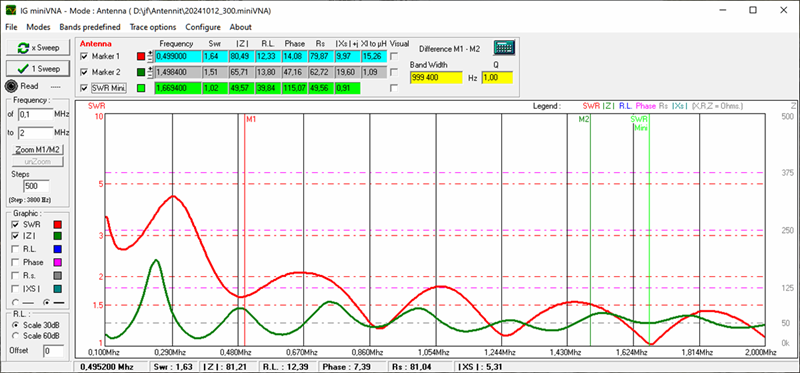Run 1 Sweep with the checkmark button

[38, 68]
